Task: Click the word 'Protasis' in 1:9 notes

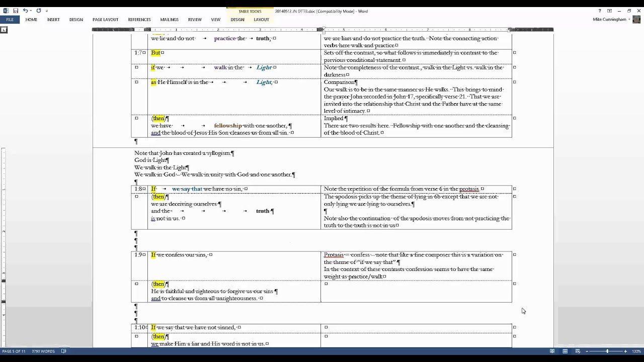Action: pyautogui.click(x=334, y=255)
